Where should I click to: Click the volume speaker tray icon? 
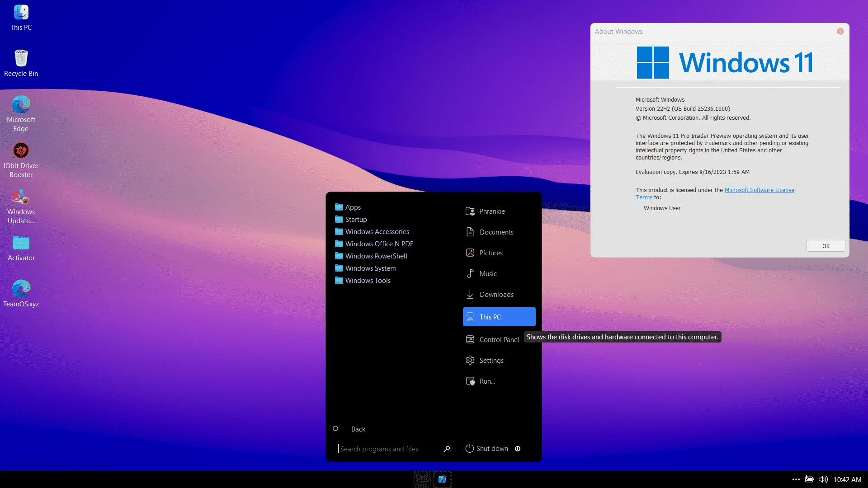(823, 479)
